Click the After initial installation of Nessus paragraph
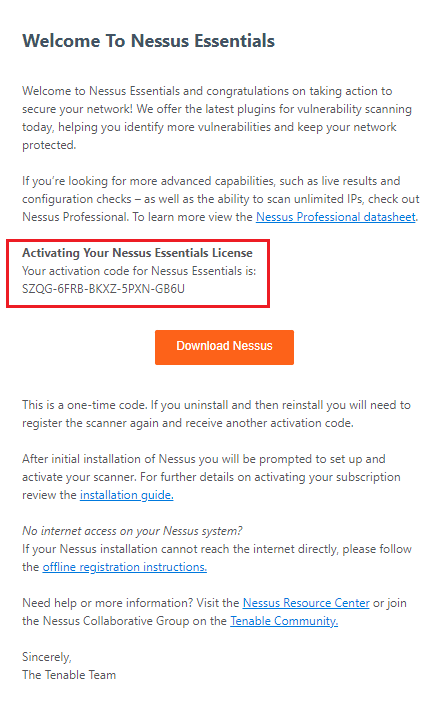448x712 pixels. (x=212, y=477)
